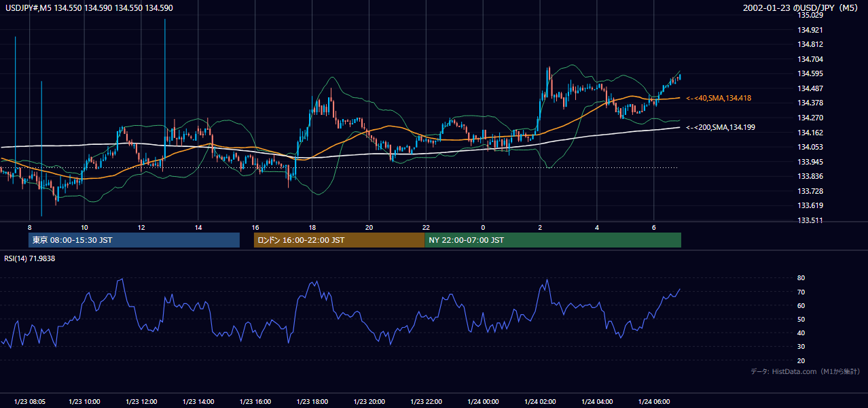Click the RSI scale value 80
The height and width of the screenshot is (408, 868).
point(801,278)
